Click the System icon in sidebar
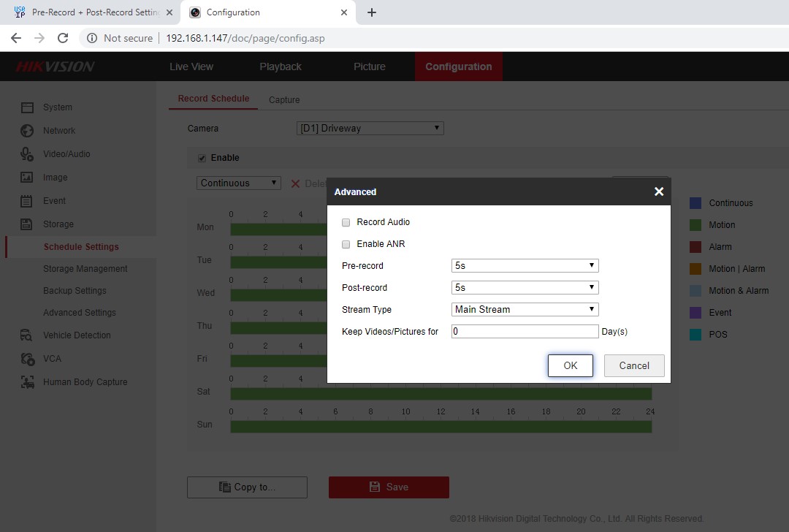This screenshot has width=789, height=532. pos(27,107)
